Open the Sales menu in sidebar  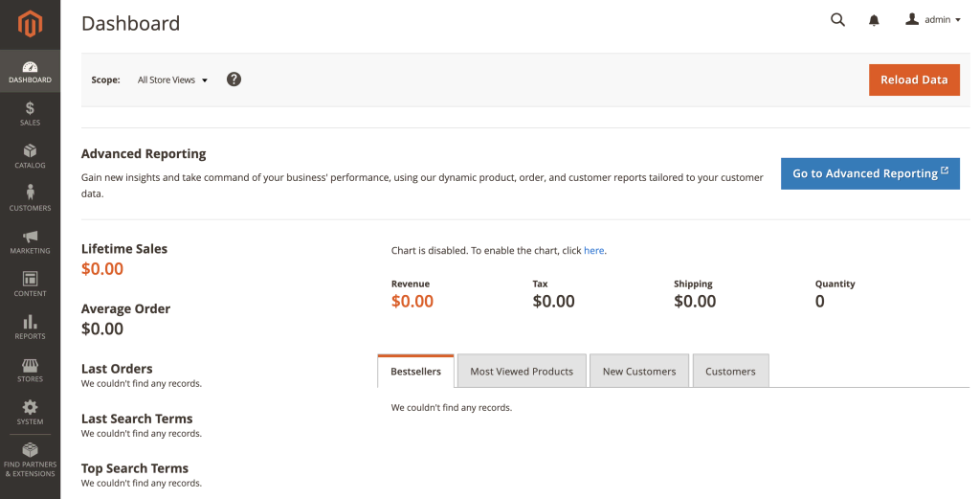point(30,113)
